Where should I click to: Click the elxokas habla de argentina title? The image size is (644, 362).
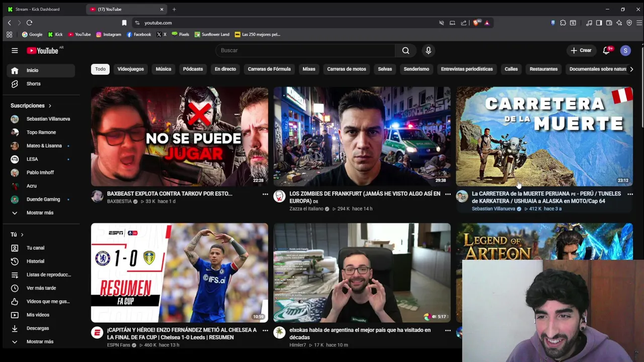tap(360, 334)
